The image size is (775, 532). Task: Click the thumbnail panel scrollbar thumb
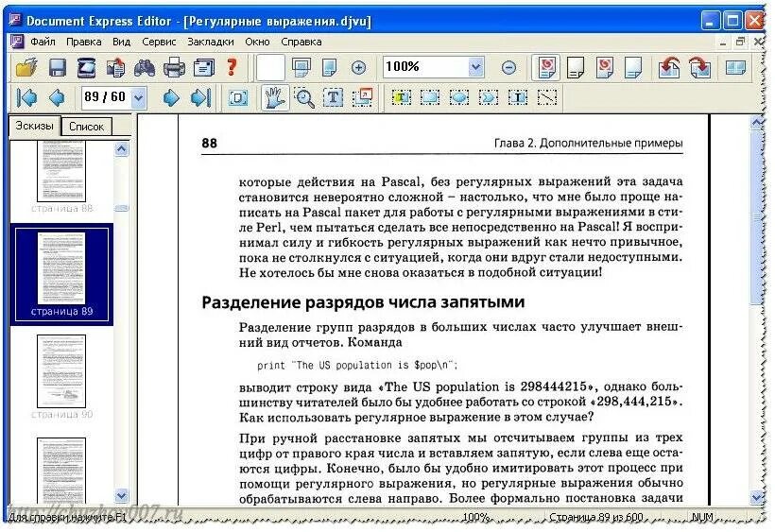point(122,209)
